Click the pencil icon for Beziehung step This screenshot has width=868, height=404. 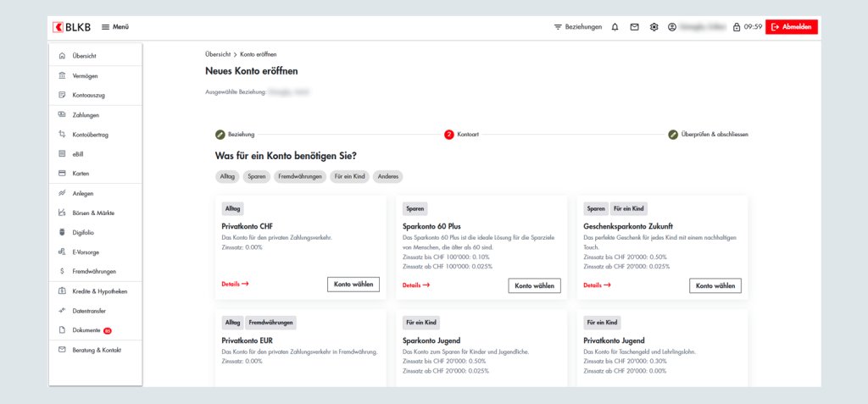(220, 134)
